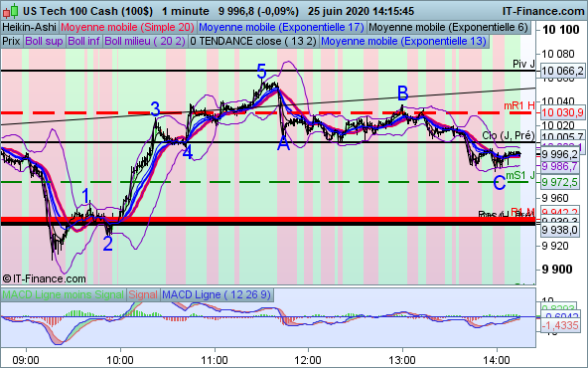Screen dimensions: 588x368
Task: Click the 12:00 time axis label
Action: (308, 360)
